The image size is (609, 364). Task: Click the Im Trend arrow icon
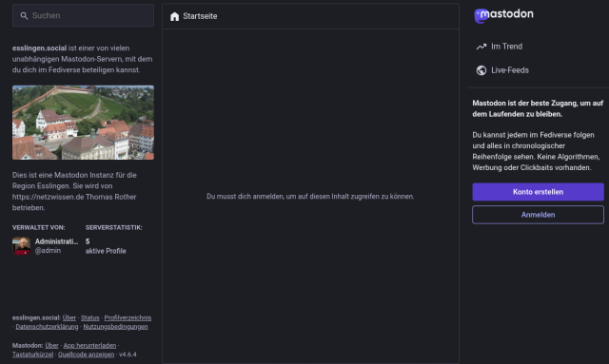(x=481, y=47)
